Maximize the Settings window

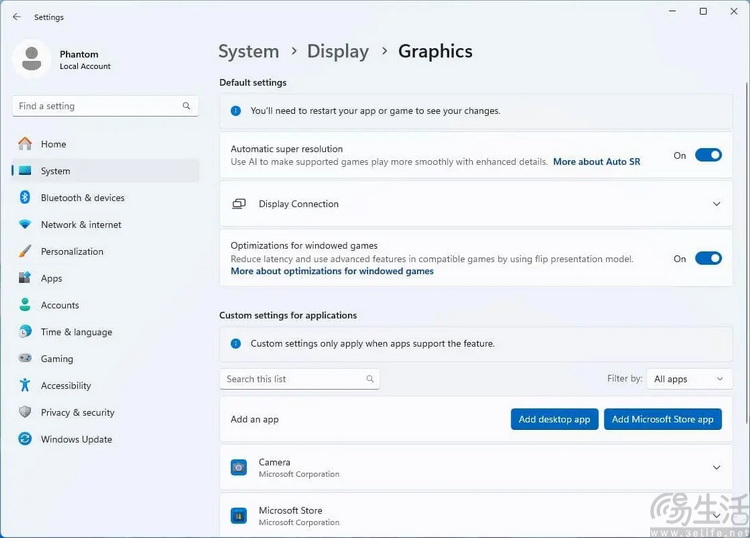pyautogui.click(x=703, y=11)
